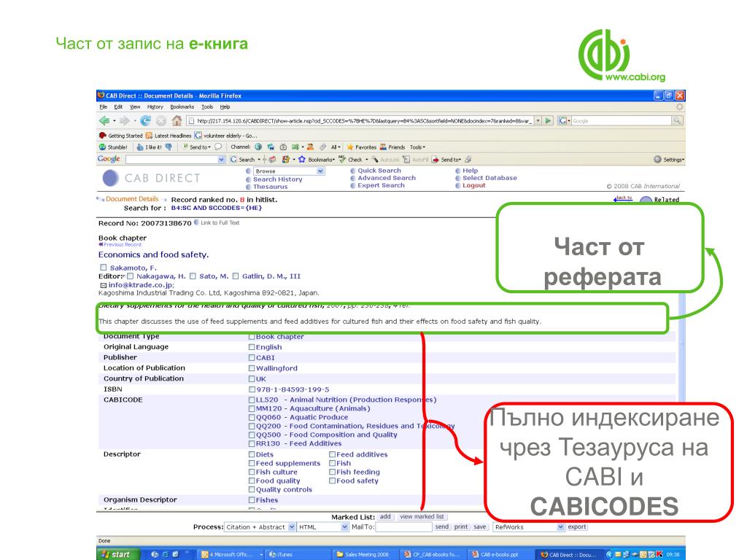This screenshot has height=560, width=747.
Task: Tick the Wallingford checkbox
Action: [252, 368]
